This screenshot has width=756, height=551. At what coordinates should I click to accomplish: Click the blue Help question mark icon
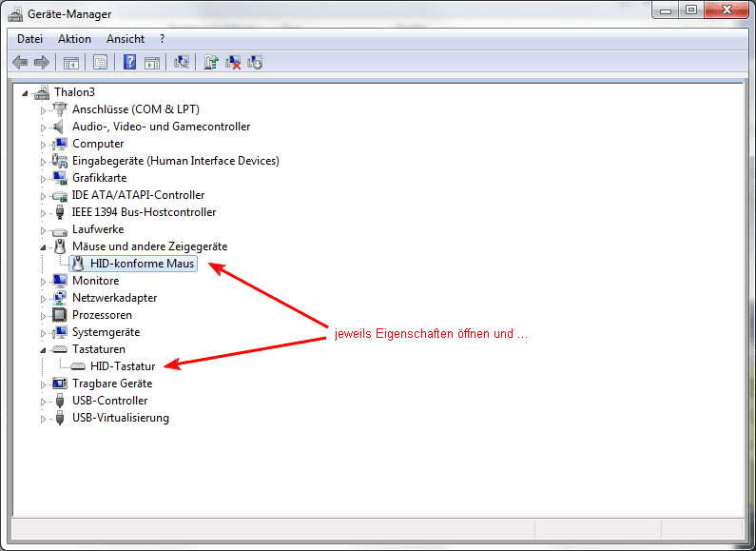(x=129, y=62)
